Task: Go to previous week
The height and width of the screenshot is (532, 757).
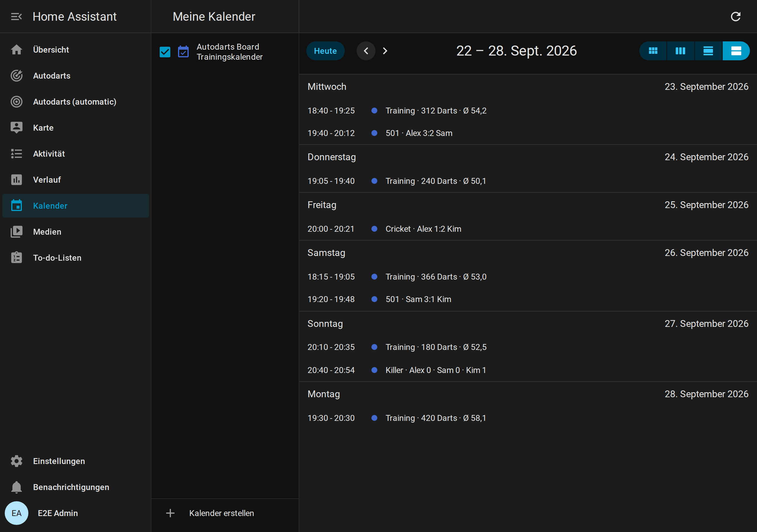Action: pyautogui.click(x=366, y=51)
